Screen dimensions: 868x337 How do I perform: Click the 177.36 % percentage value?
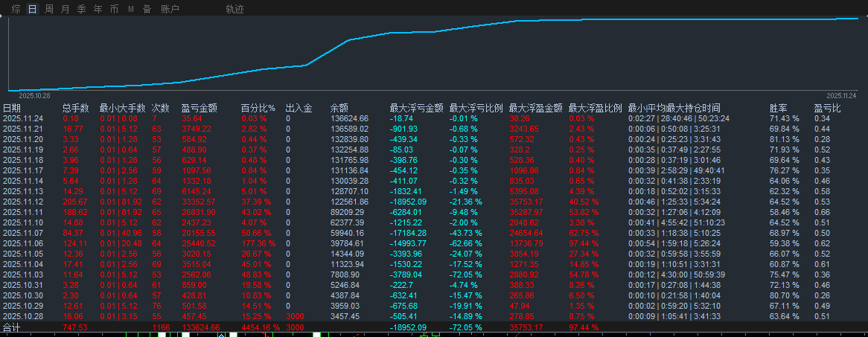pos(258,243)
